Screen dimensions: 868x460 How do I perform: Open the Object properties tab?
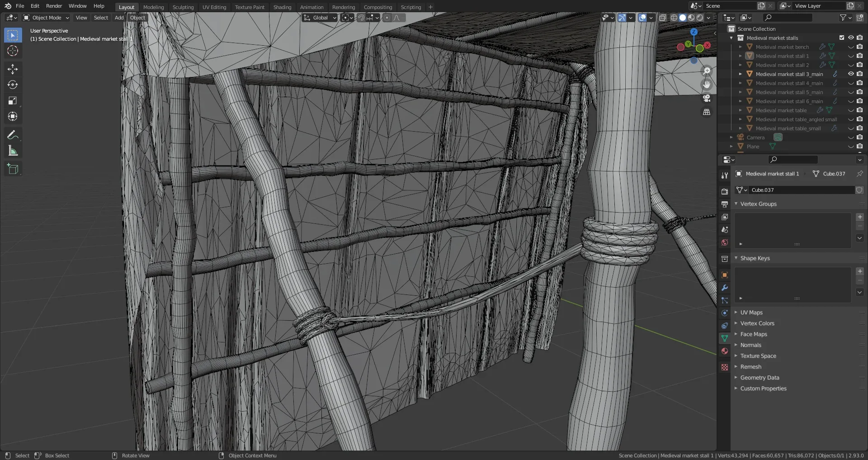click(725, 275)
